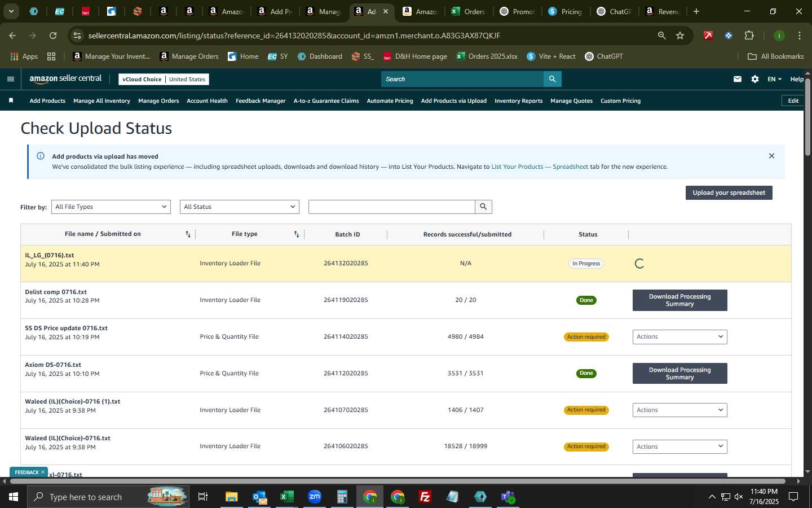Sort by File type column arrows
The image size is (812, 508).
297,234
